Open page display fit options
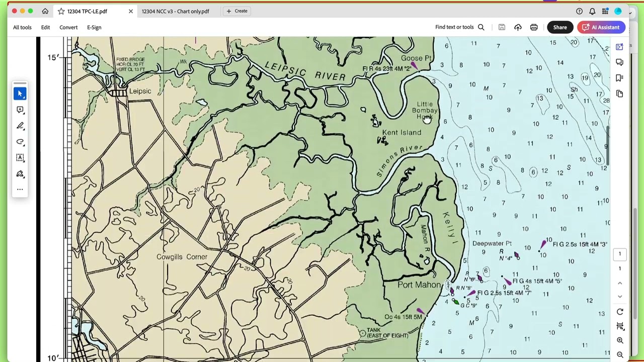644x362 pixels. (x=620, y=326)
